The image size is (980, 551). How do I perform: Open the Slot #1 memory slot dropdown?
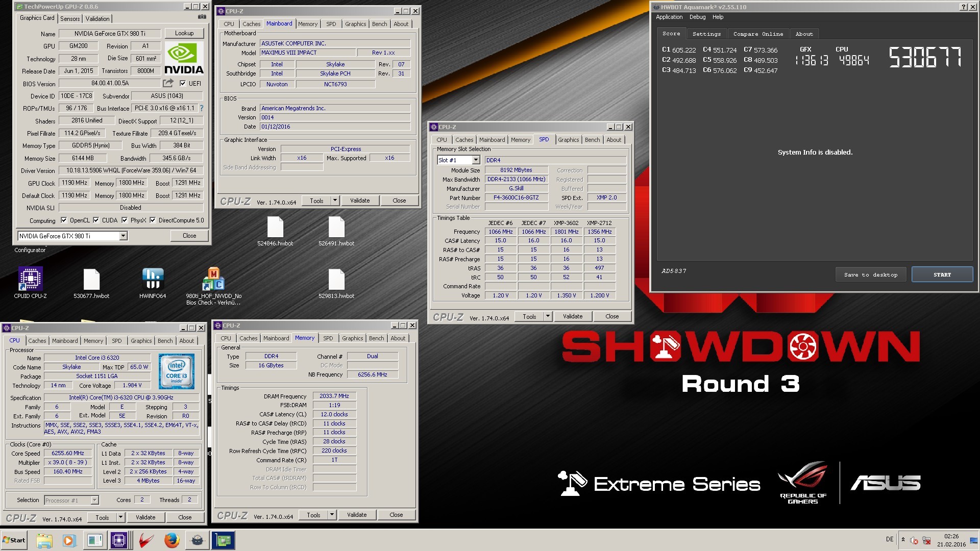pyautogui.click(x=476, y=160)
